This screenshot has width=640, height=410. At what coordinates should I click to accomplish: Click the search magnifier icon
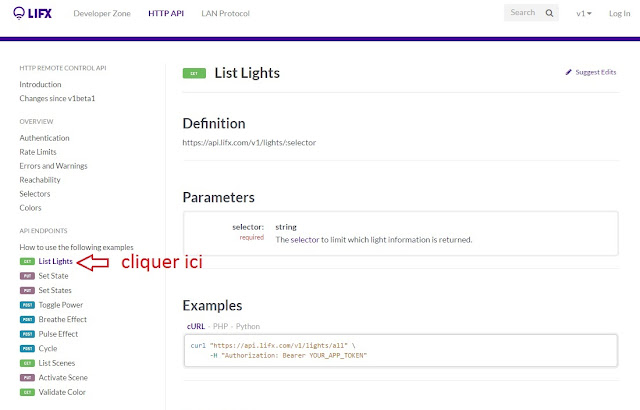pyautogui.click(x=549, y=13)
